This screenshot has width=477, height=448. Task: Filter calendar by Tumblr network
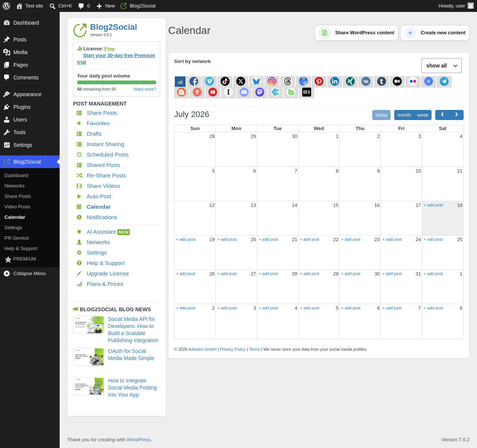pos(382,82)
